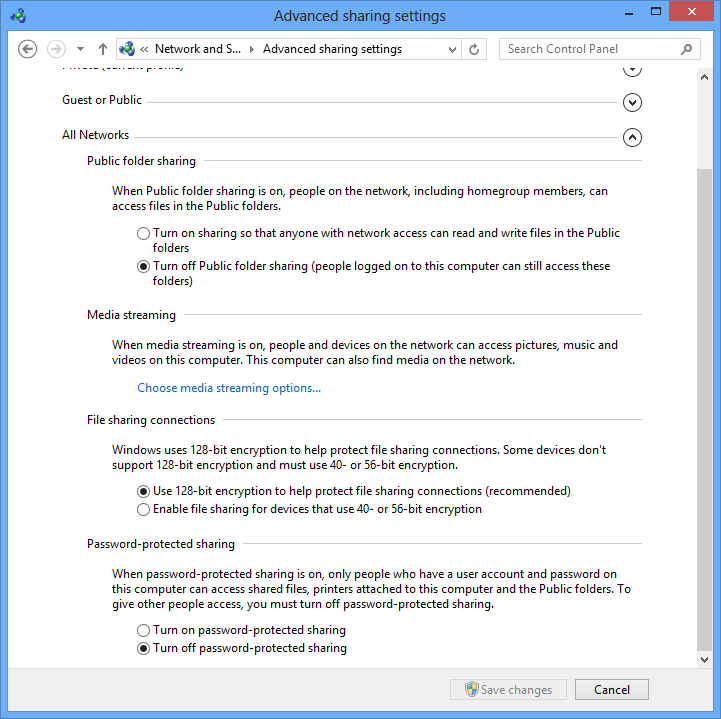Image resolution: width=721 pixels, height=719 pixels.
Task: Click the search magnifier icon
Action: point(687,49)
